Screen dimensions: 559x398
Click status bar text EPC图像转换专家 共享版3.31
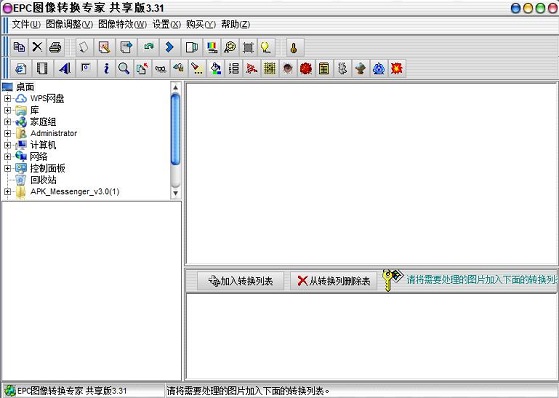72,391
